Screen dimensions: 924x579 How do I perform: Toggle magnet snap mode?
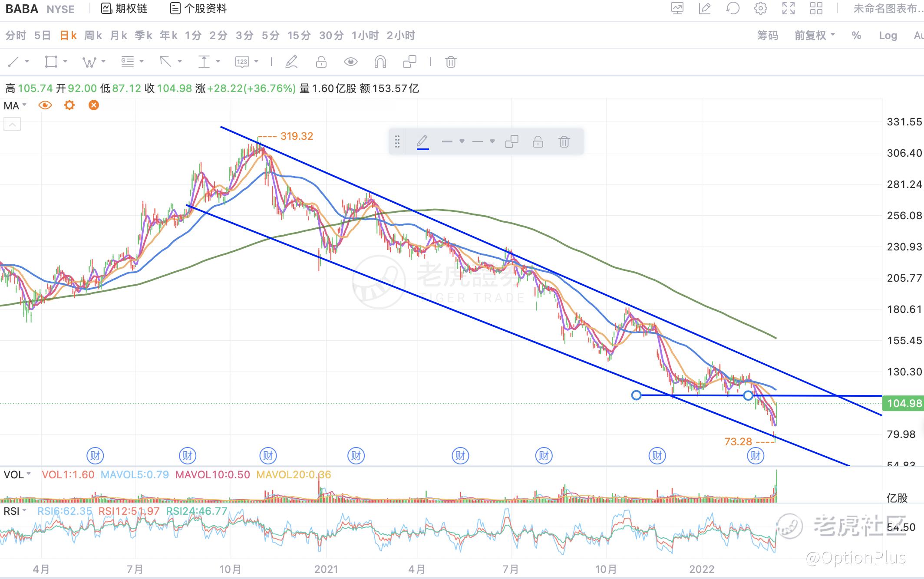(x=380, y=62)
